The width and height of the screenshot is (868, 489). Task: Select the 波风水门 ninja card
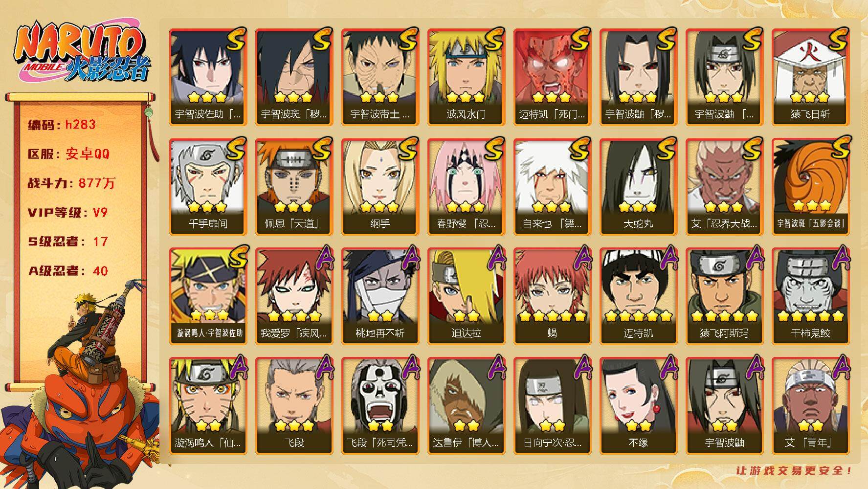466,77
